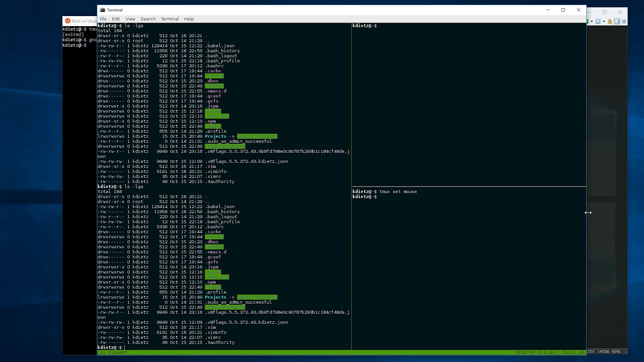This screenshot has height=362, width=644.
Task: Click .jspm directory in the upper listing
Action: pos(212,106)
